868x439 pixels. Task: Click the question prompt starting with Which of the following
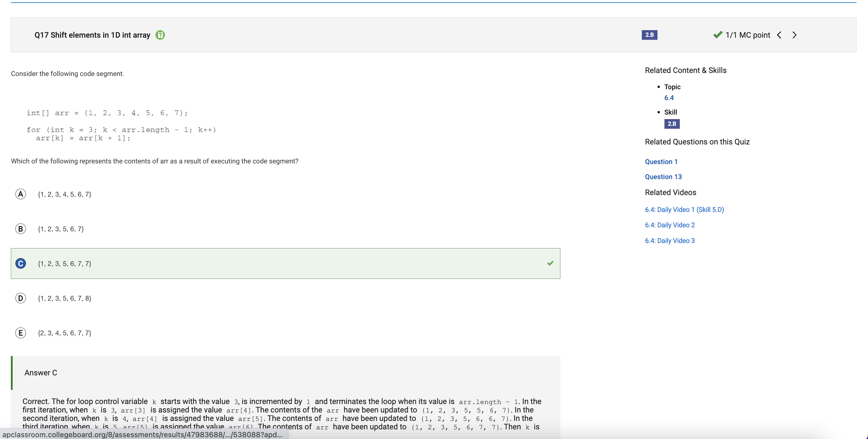coord(155,161)
